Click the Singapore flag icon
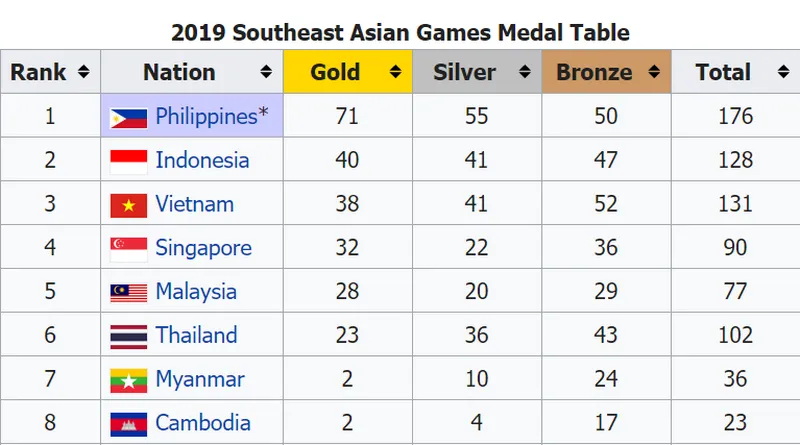 click(129, 249)
